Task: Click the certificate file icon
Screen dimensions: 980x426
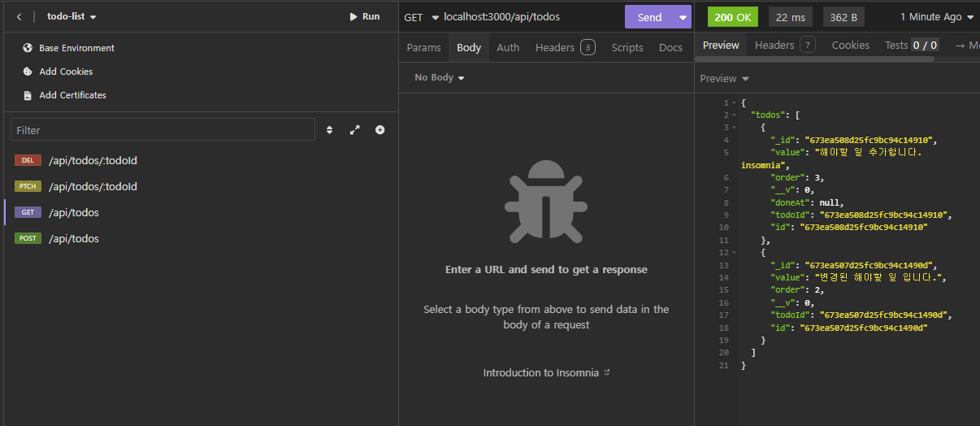Action: [x=28, y=95]
